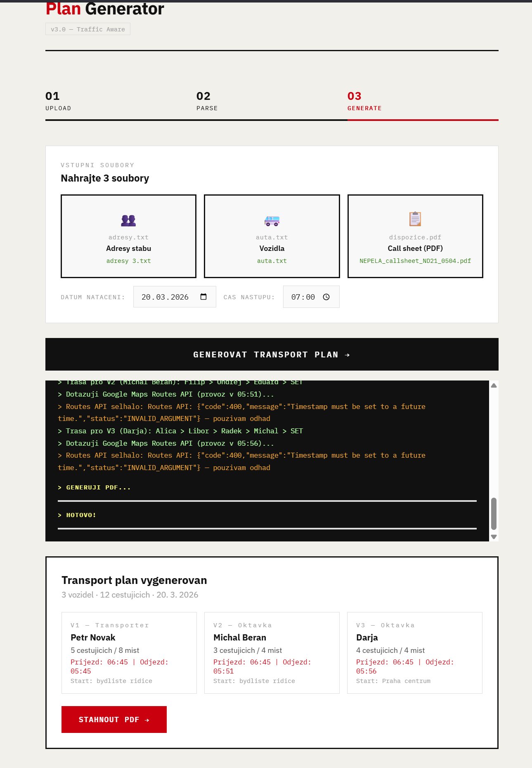Click log line with provoz v 05:56
Image resolution: width=532 pixels, height=768 pixels.
pos(166,443)
